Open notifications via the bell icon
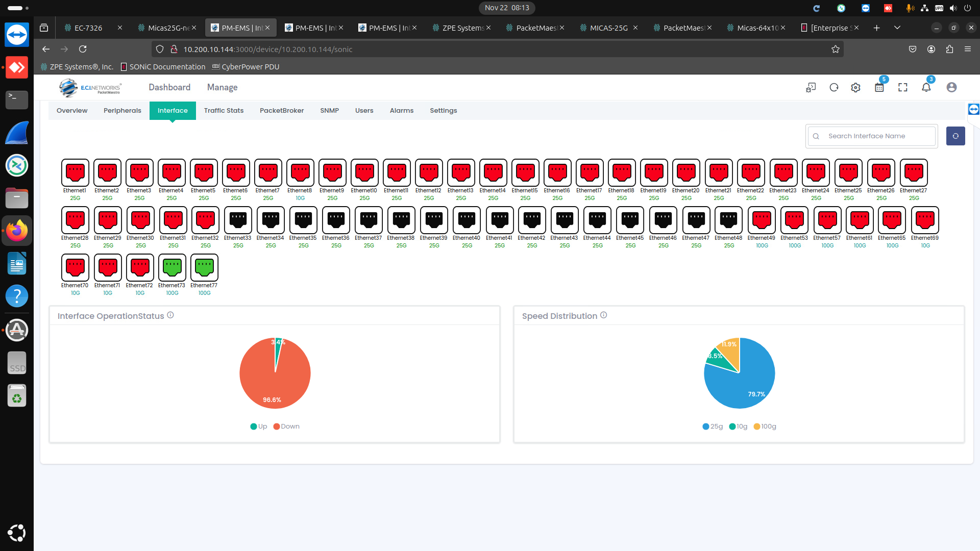The image size is (980, 551). pos(927,87)
